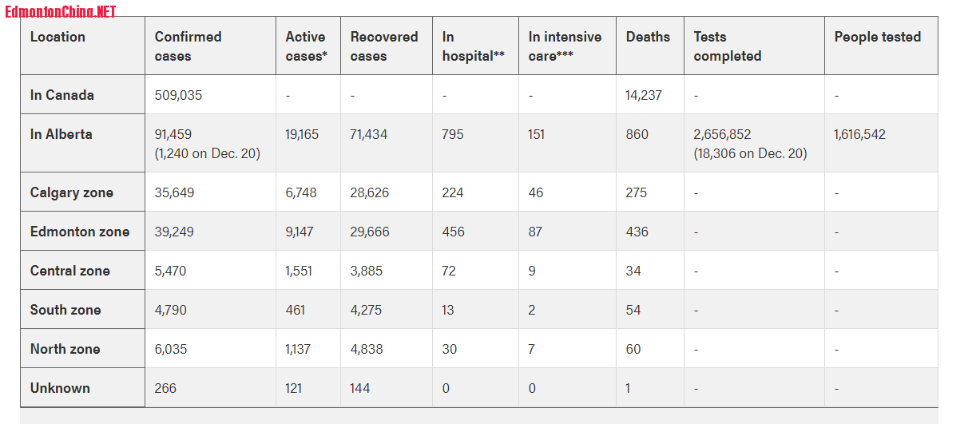This screenshot has height=424, width=980.
Task: Click the Calgary zone row label
Action: click(x=72, y=192)
